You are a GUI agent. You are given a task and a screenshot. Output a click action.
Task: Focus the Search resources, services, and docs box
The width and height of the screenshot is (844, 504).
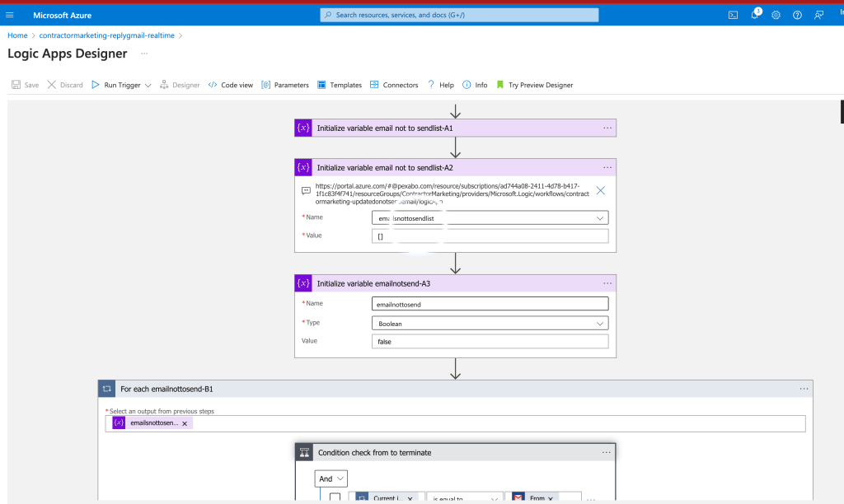pyautogui.click(x=459, y=15)
